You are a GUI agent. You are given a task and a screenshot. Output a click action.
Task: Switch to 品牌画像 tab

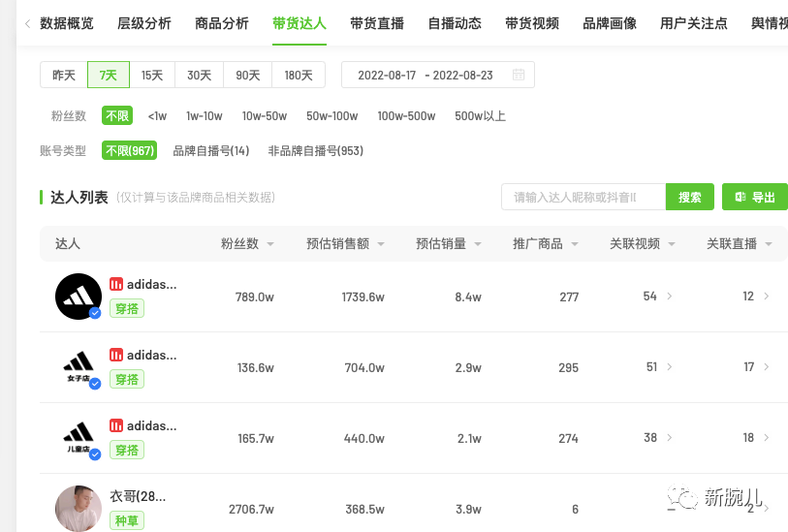click(x=610, y=23)
